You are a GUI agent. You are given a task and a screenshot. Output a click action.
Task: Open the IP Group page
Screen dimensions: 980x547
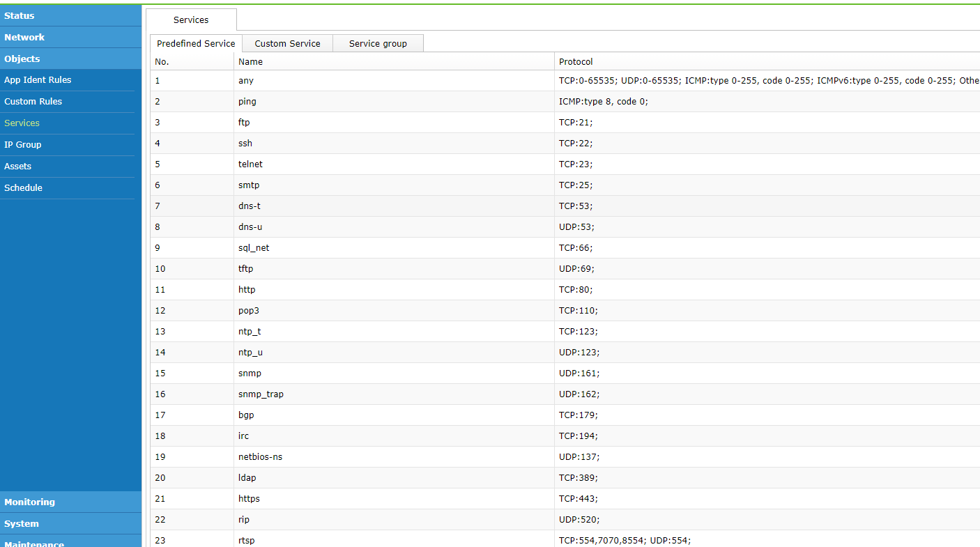[22, 144]
